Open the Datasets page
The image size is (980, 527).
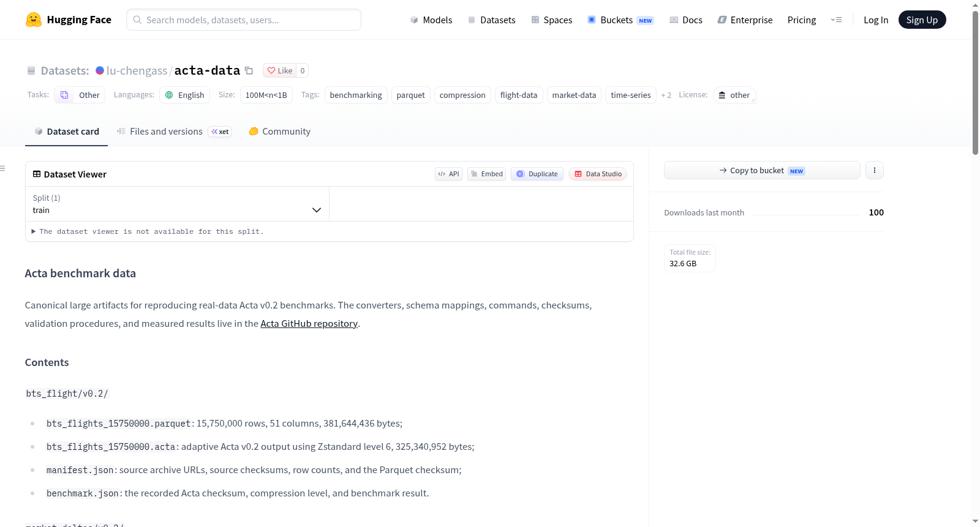coord(491,20)
